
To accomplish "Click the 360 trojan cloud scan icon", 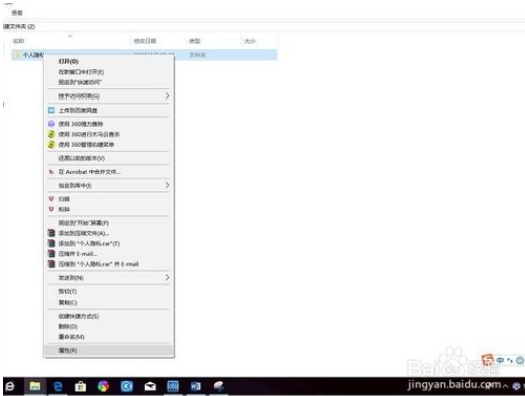I will point(51,134).
